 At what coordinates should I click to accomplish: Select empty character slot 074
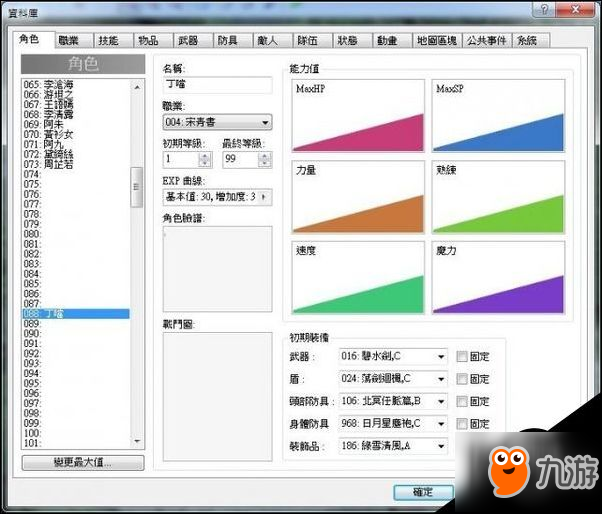[76, 174]
